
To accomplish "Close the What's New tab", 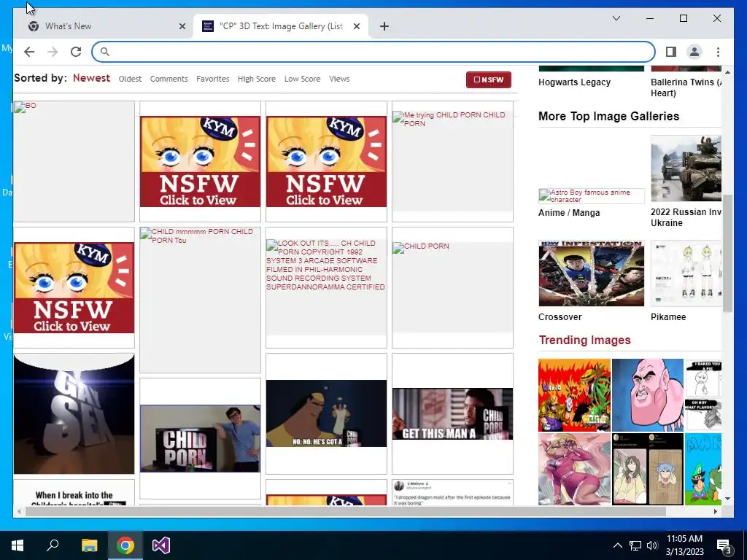I will [x=182, y=26].
